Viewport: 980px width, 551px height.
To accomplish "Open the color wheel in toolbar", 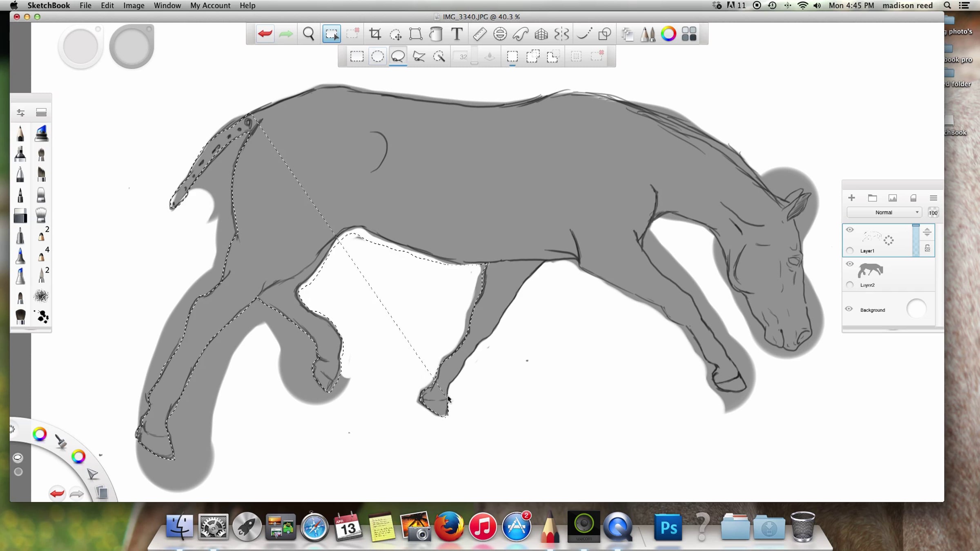I will tap(668, 34).
